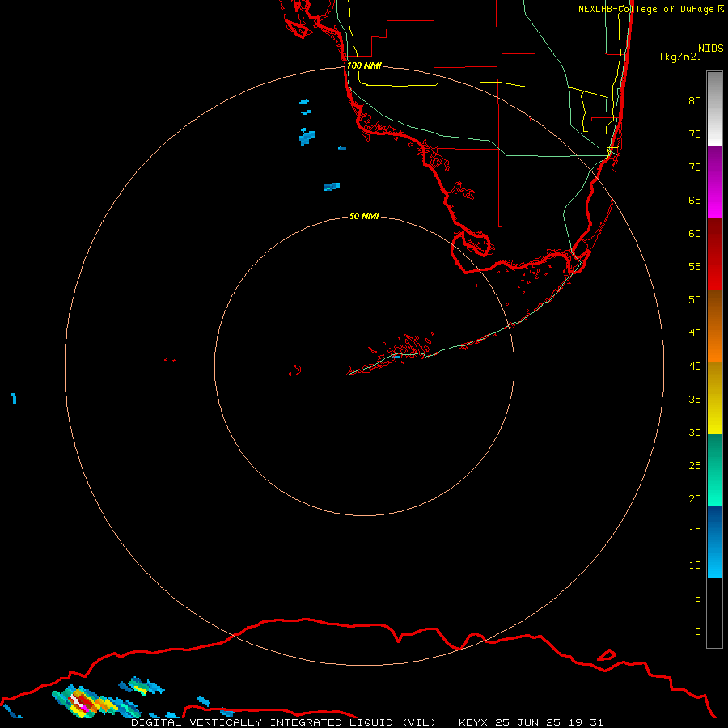This screenshot has width=728, height=728.
Task: Click the 40 value on the color scale
Action: (695, 366)
